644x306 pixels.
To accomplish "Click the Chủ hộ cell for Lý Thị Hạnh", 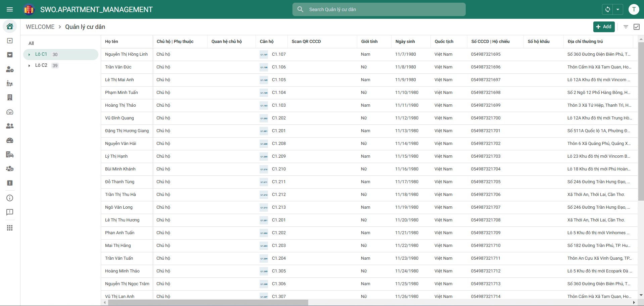I will tap(163, 156).
